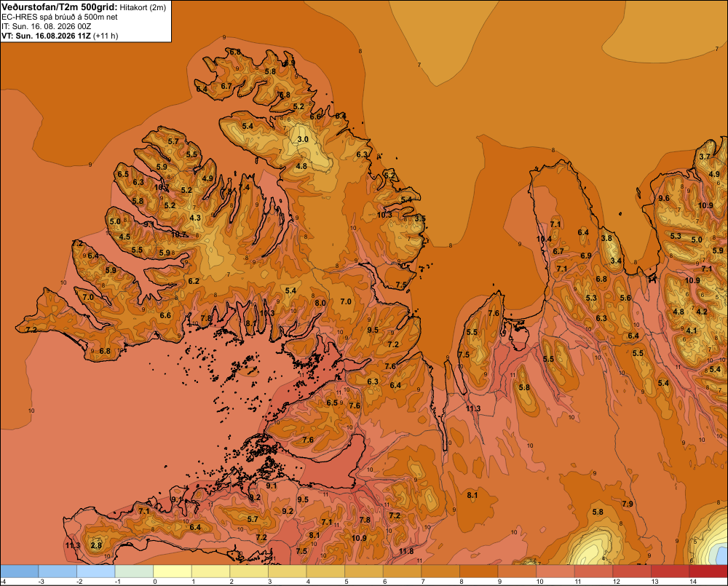Viewport: 728px width, 586px height.
Task: Click the 3.7 temperature value on the map
Action: [705, 157]
